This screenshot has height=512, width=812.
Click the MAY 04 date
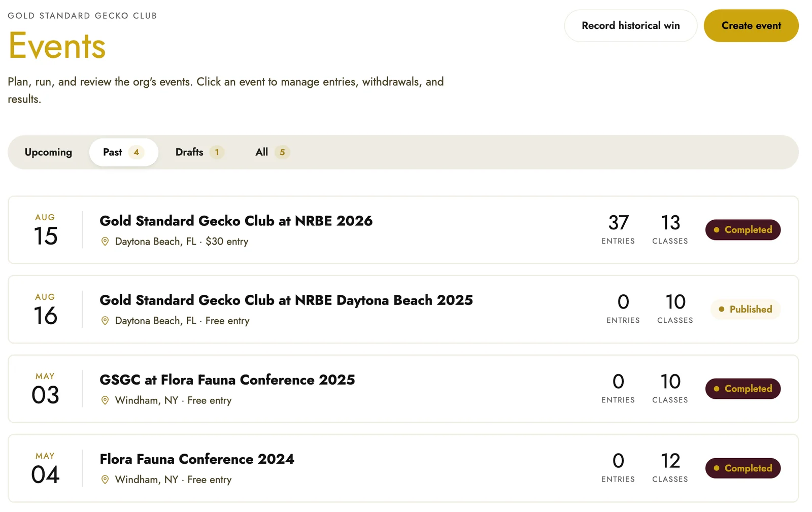pos(45,468)
